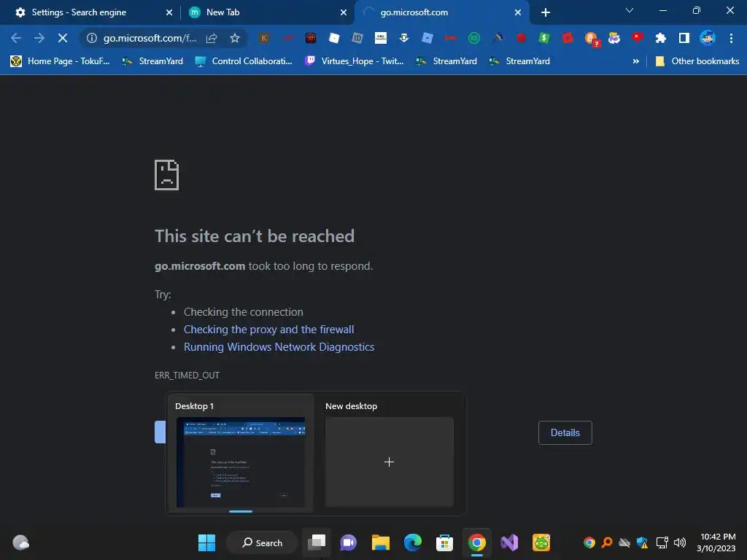Open Windows Security tray icon
Image resolution: width=747 pixels, height=560 pixels.
pos(642,542)
